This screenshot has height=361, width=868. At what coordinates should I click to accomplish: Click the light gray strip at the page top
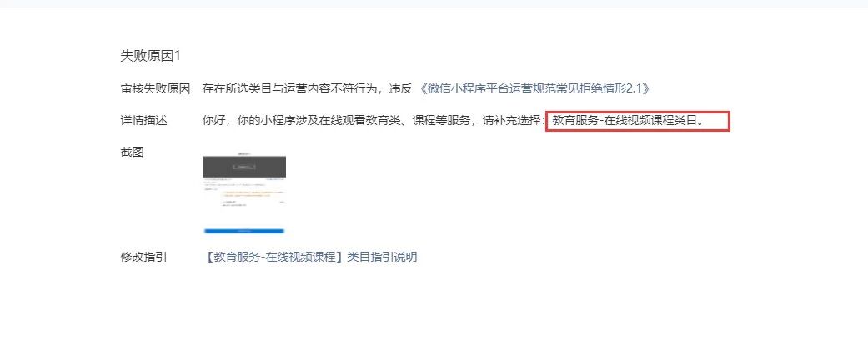pos(434,3)
